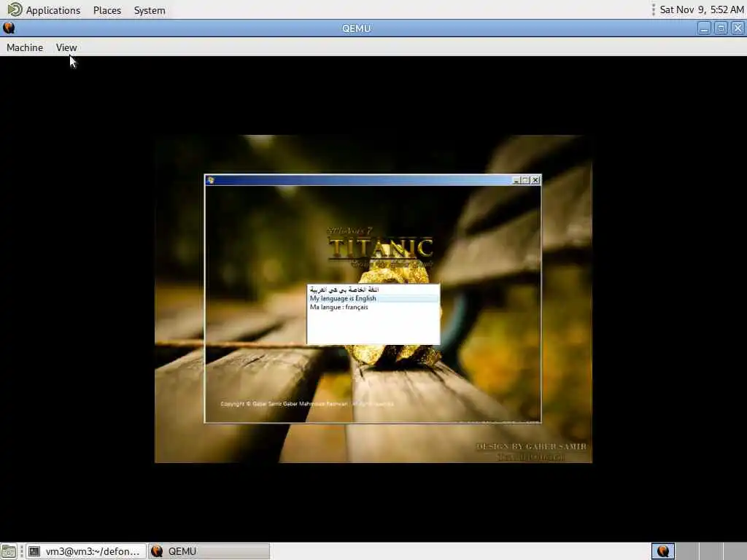This screenshot has height=560, width=747.
Task: Minimize the QEMU window
Action: pos(704,28)
